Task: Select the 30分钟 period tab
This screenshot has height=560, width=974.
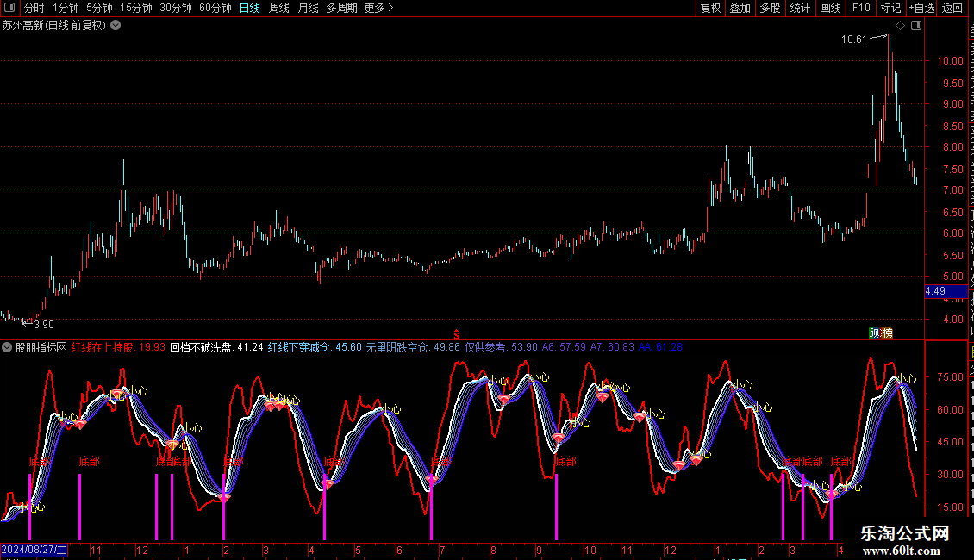Action: [176, 8]
